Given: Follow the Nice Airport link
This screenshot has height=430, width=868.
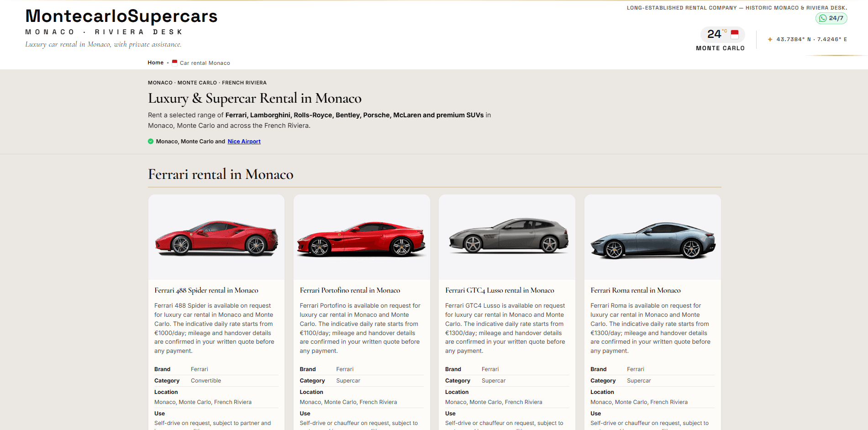Looking at the screenshot, I should click(x=244, y=142).
